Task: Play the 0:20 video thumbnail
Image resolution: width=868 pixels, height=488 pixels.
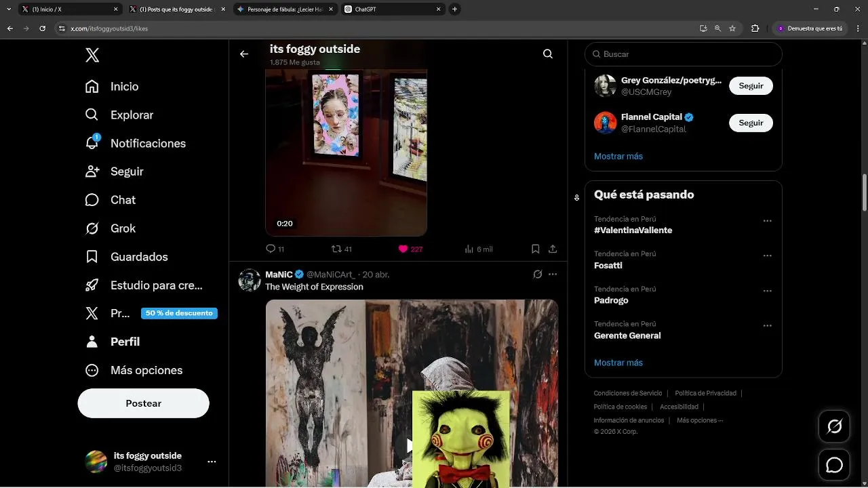Action: (346, 152)
